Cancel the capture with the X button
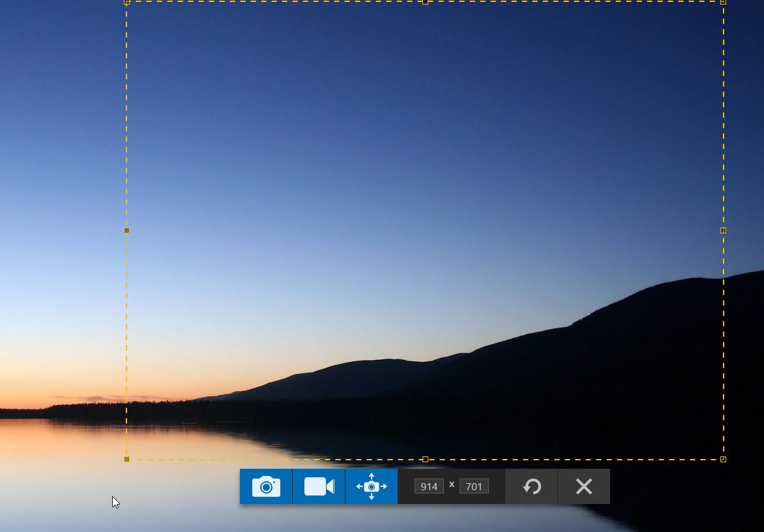Image resolution: width=764 pixels, height=532 pixels. point(583,486)
